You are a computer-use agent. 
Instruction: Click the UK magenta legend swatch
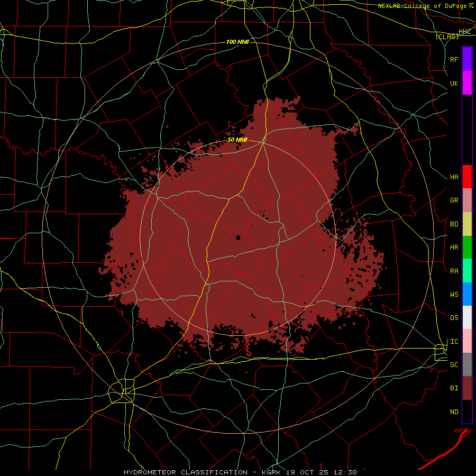pyautogui.click(x=467, y=83)
